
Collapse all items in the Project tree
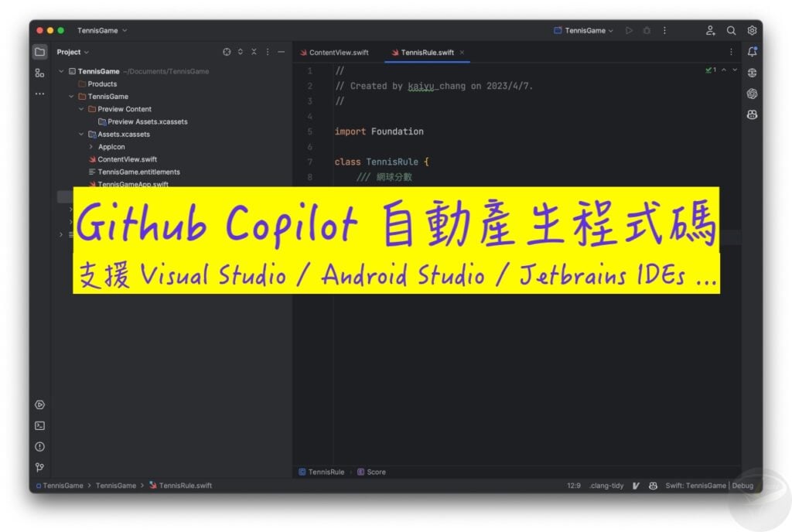pos(254,52)
